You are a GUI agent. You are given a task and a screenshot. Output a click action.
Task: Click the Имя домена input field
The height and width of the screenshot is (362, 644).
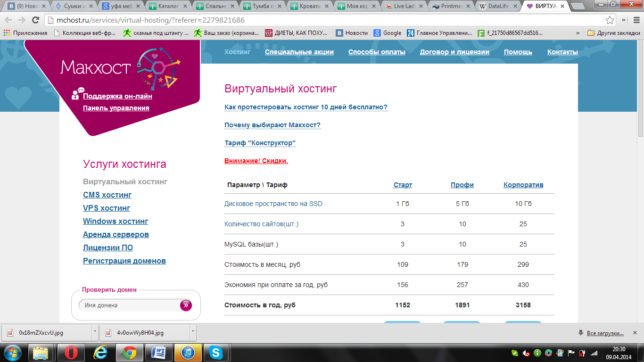tap(130, 305)
